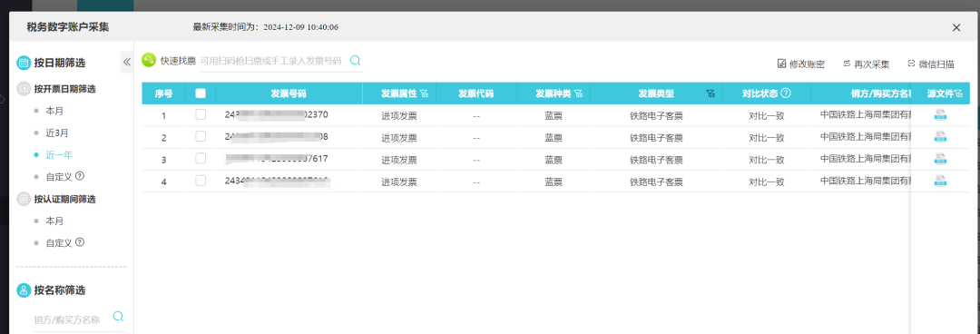Open the 发票类型 column filter
This screenshot has height=334, width=980.
pyautogui.click(x=710, y=93)
